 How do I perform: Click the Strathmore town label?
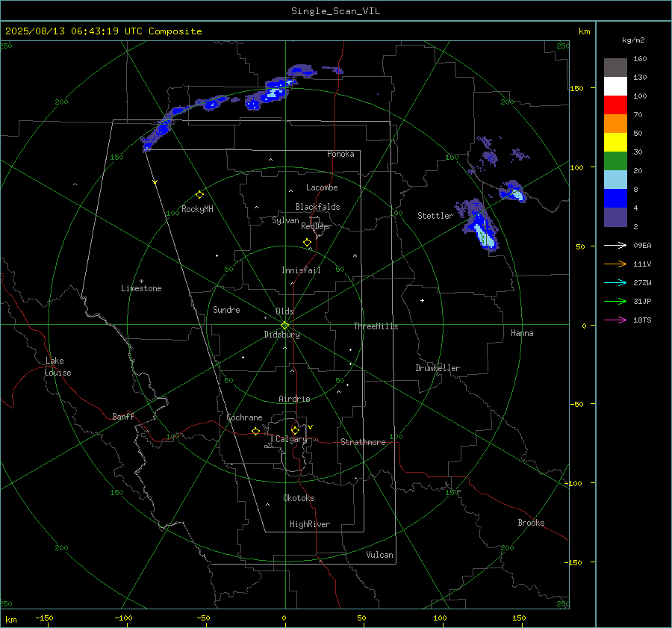click(x=363, y=442)
